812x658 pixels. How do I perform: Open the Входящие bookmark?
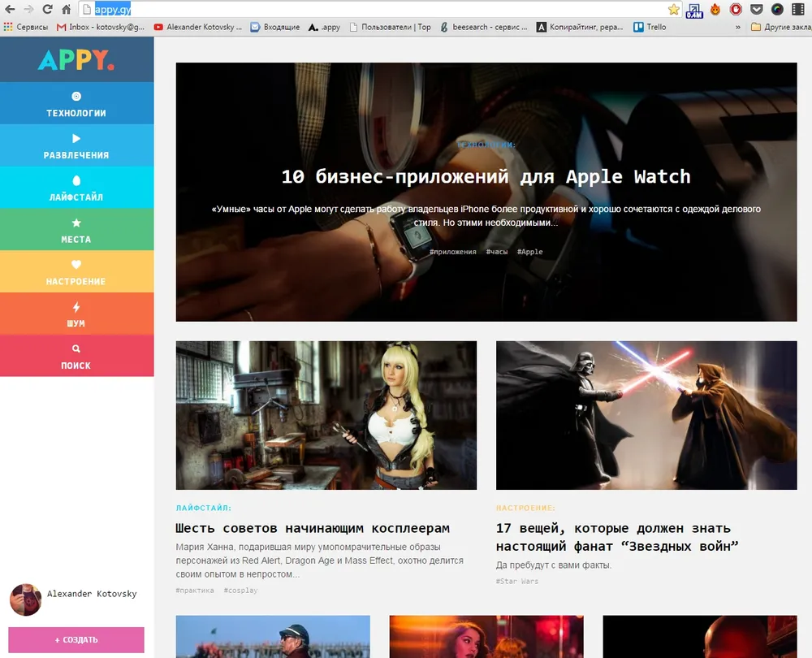coord(275,27)
